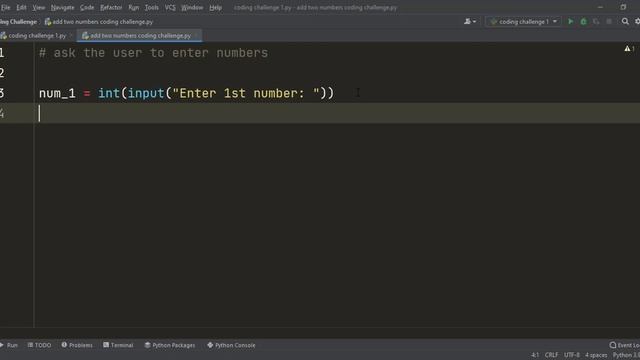Open the Navigate menu
The width and height of the screenshot is (640, 360).
(62, 7)
